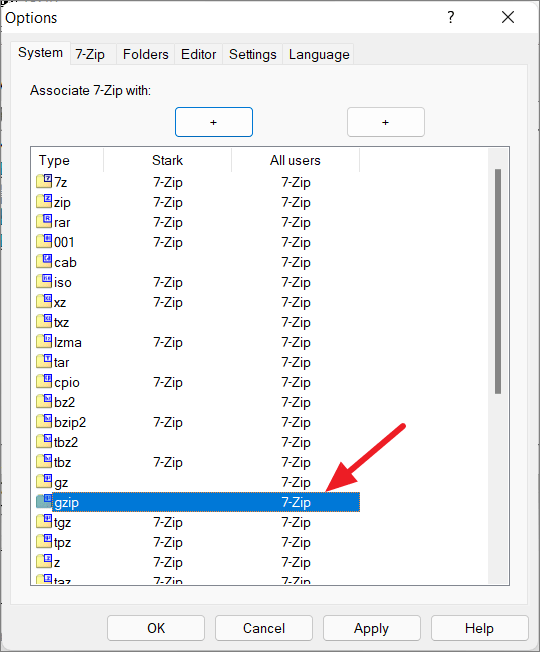540x652 pixels.
Task: Click the question mark help button in the title bar
Action: 451,17
